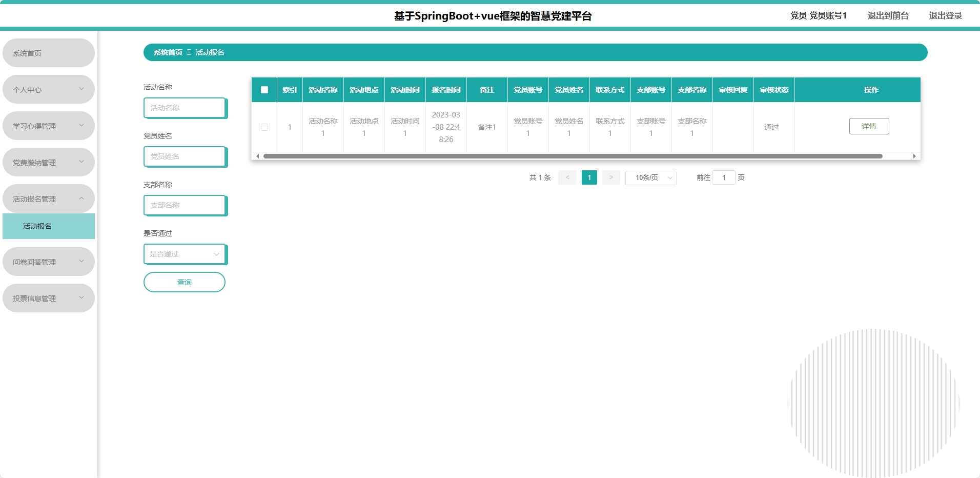This screenshot has width=980, height=478.
Task: Expand the 党费缴纳管理 sidebar menu
Action: 49,162
